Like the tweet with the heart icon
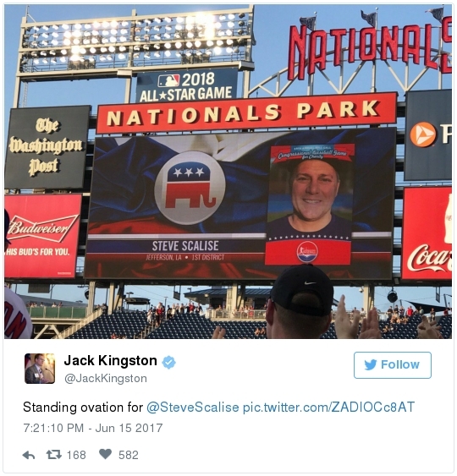Viewport: 457px width, 476px height. tap(105, 455)
